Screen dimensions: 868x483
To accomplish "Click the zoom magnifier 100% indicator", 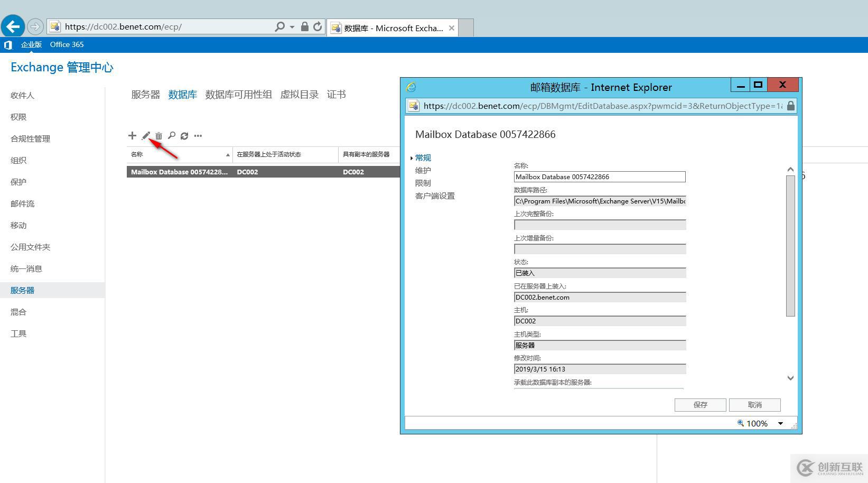I will (752, 423).
